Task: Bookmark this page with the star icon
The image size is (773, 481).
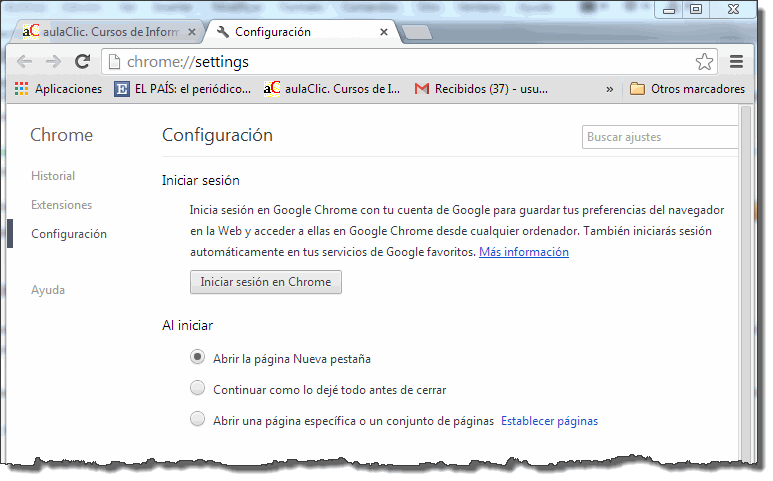Action: pyautogui.click(x=704, y=62)
